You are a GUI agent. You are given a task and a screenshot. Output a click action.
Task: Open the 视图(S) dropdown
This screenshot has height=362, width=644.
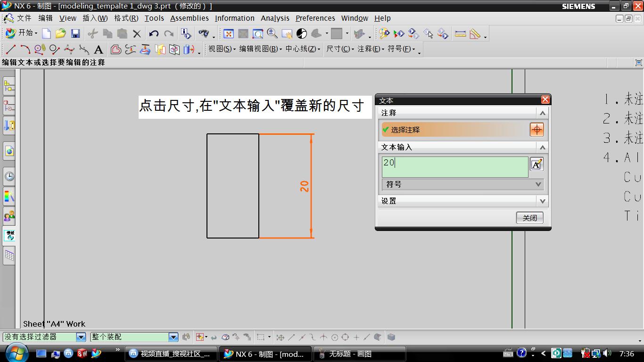[222, 49]
